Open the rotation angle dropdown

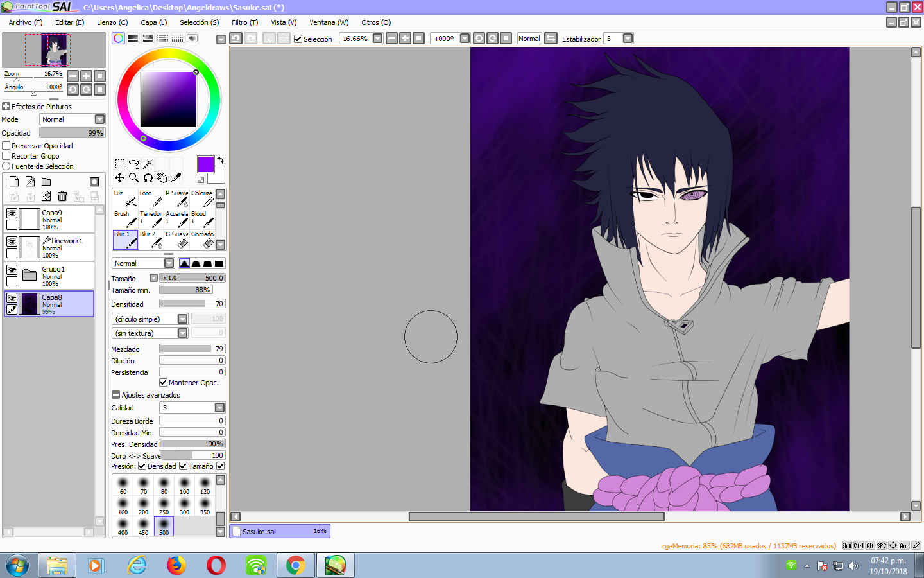pyautogui.click(x=465, y=39)
